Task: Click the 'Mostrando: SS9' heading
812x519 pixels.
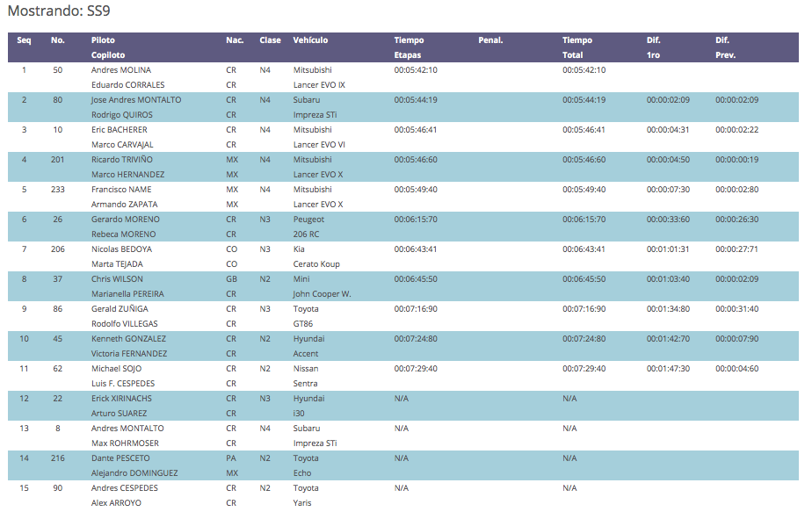Action: [x=59, y=12]
